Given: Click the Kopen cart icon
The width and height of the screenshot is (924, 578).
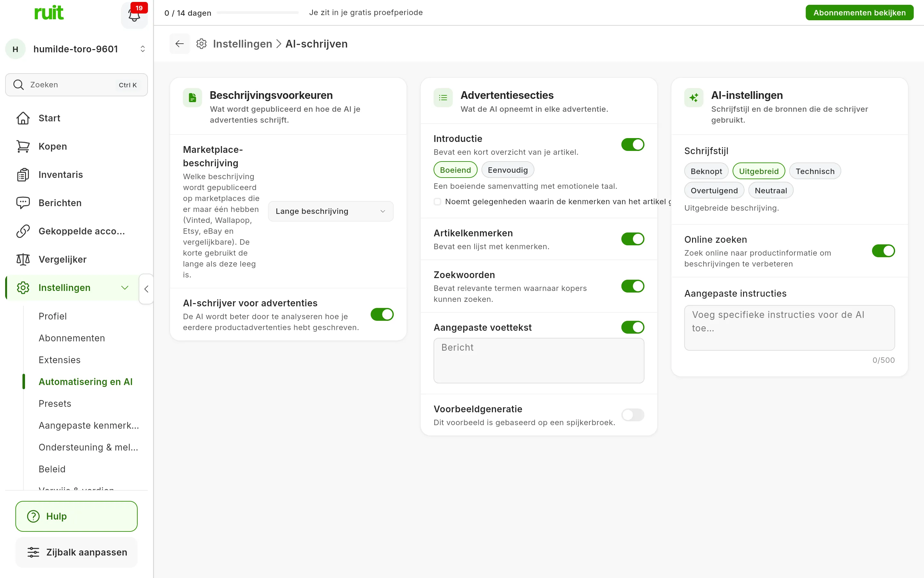Looking at the screenshot, I should 23,146.
